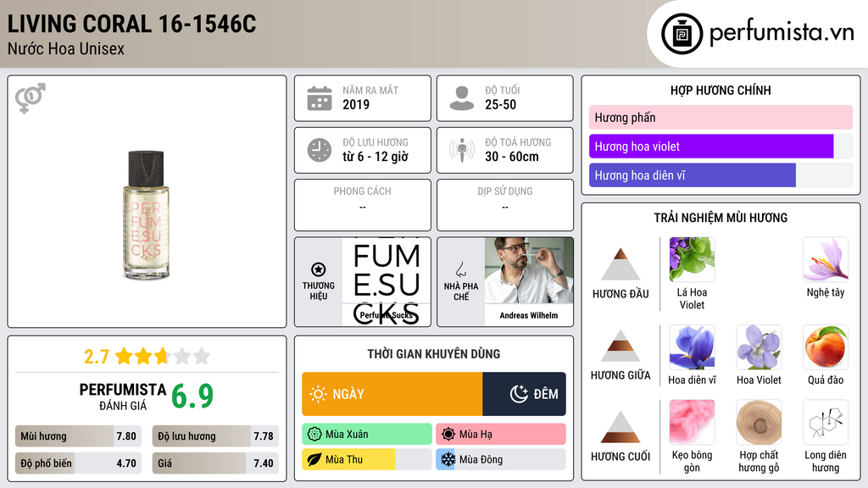Select the Hương hoa diên vĩ accord bar
Viewport: 868px width, 488px height.
(x=721, y=175)
